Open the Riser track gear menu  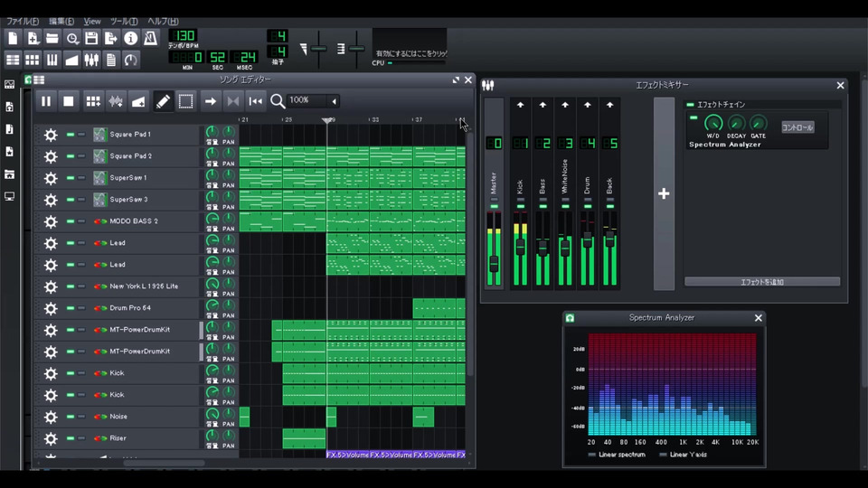pos(51,439)
